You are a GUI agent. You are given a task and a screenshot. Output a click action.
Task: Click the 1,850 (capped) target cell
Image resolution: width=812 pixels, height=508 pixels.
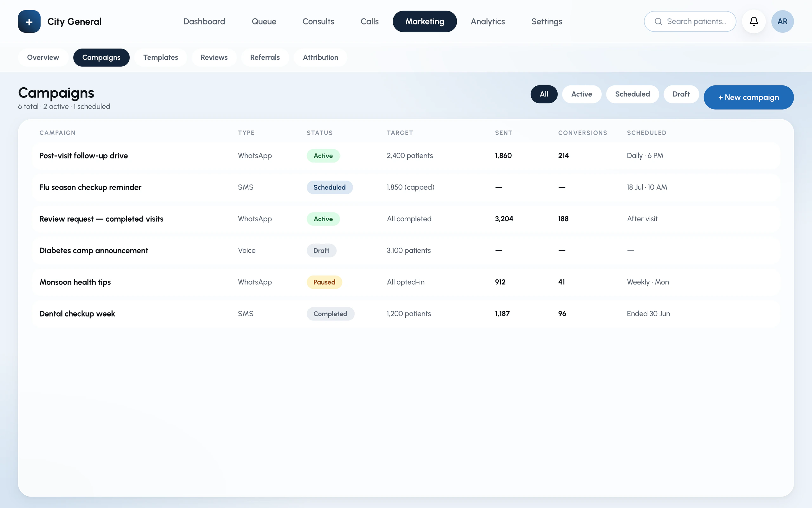(x=410, y=187)
